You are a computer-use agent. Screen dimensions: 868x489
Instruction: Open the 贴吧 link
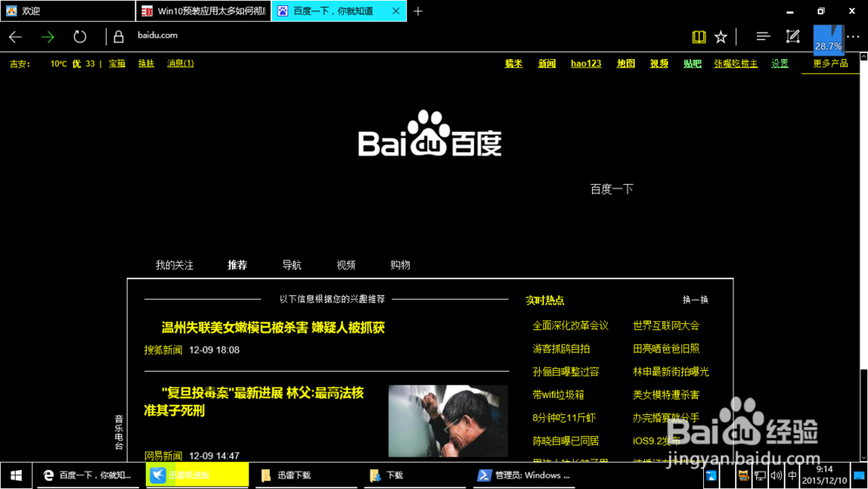point(692,63)
